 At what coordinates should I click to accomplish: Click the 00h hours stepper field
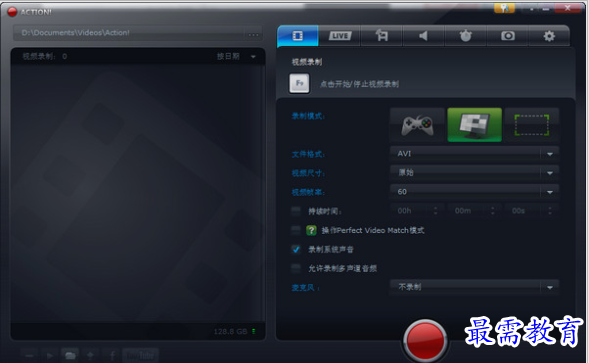pos(417,211)
